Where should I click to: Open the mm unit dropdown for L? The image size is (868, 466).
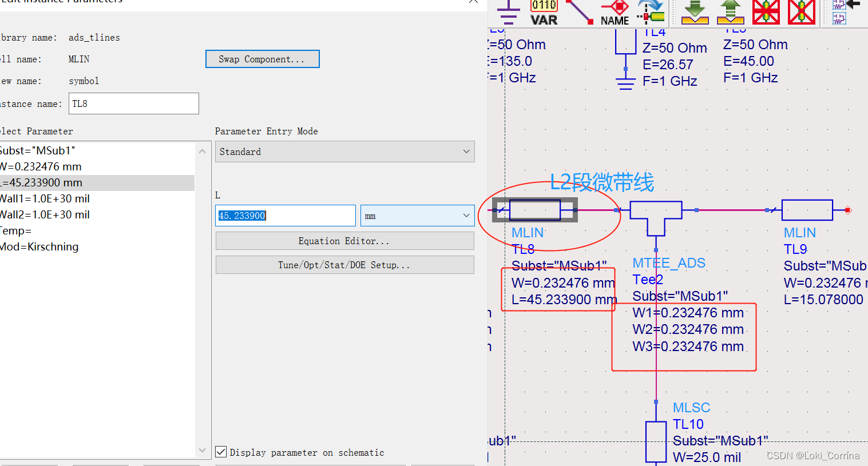pyautogui.click(x=418, y=216)
